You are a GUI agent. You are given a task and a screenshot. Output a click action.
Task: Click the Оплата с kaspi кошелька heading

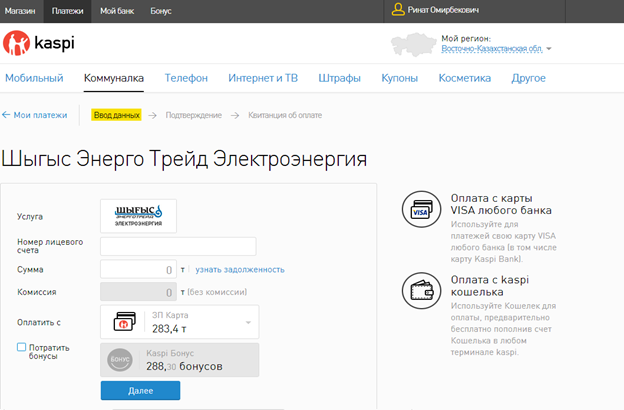490,286
